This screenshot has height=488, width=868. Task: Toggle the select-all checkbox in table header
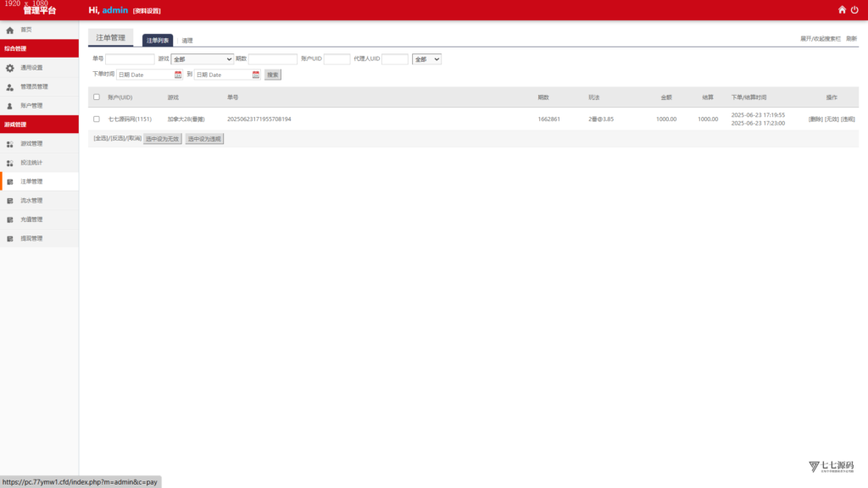(97, 97)
